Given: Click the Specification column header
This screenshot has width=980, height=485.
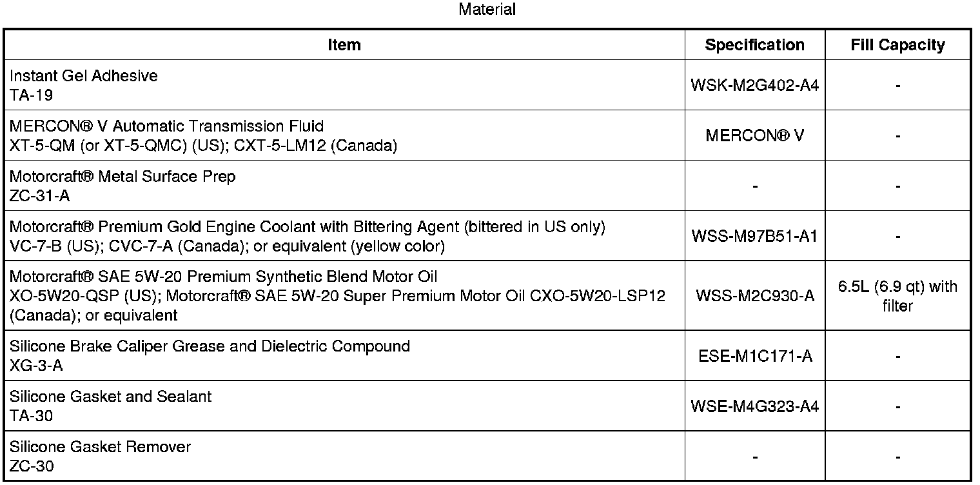Looking at the screenshot, I should tap(754, 45).
